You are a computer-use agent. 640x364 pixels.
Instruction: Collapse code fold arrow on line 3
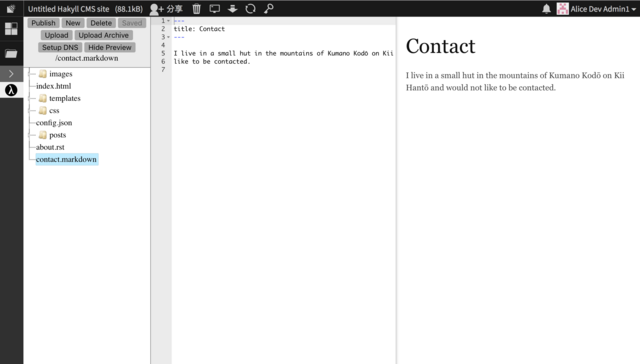(168, 37)
